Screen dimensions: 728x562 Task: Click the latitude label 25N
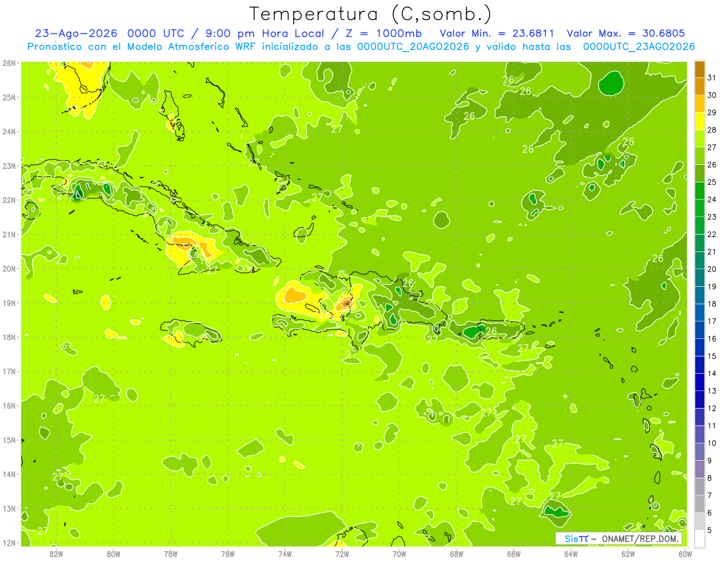(9, 97)
